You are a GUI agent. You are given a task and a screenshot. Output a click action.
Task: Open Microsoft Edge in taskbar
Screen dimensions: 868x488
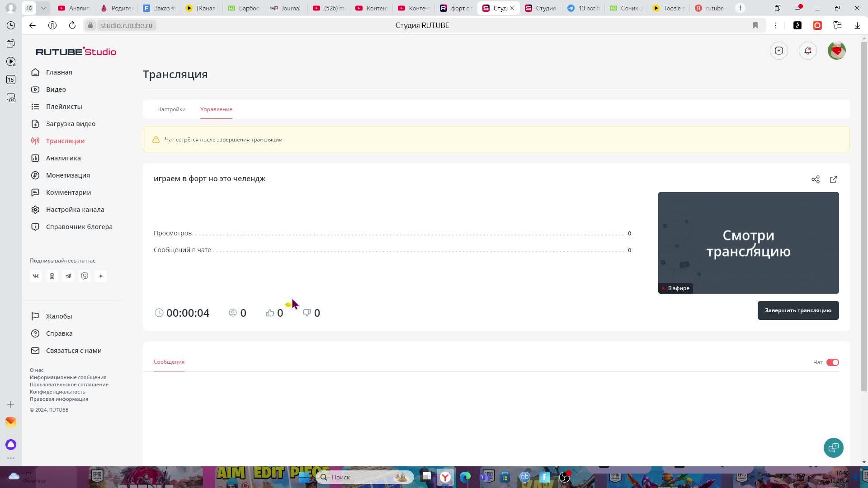pos(465,477)
